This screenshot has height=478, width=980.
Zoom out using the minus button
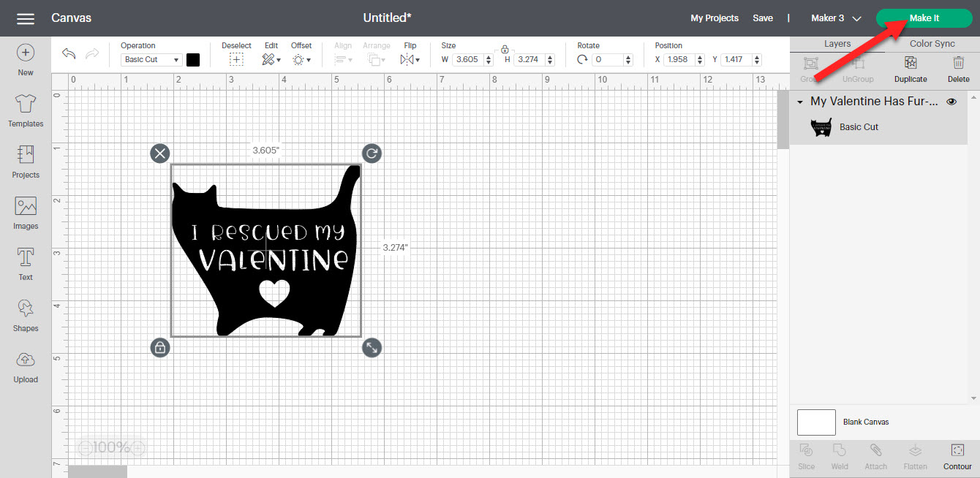(x=86, y=447)
